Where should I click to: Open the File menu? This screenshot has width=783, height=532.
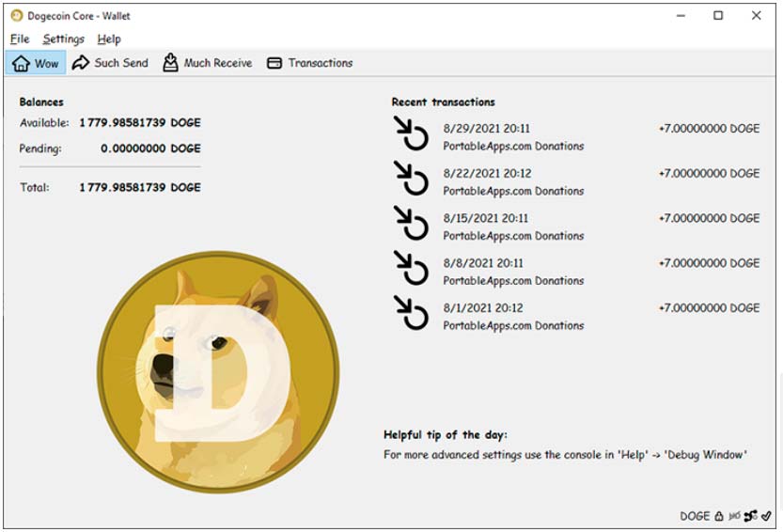click(20, 39)
